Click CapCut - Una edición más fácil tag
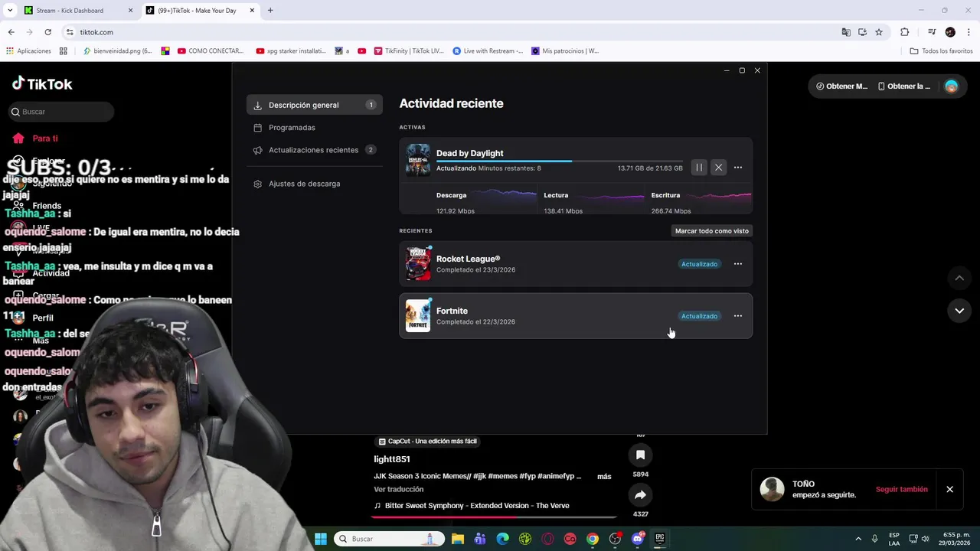980x551 pixels. (x=427, y=442)
